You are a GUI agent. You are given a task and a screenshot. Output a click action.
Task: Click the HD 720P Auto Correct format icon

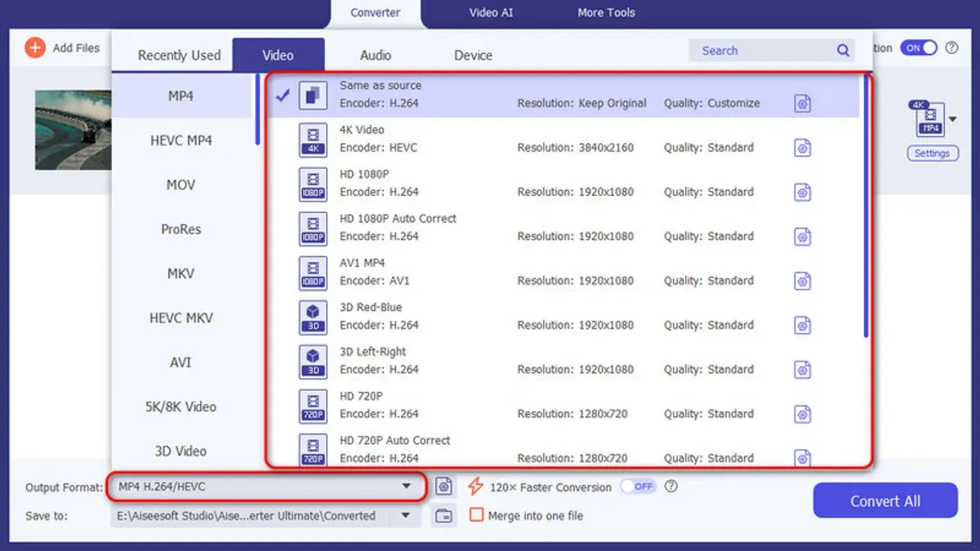click(x=313, y=449)
